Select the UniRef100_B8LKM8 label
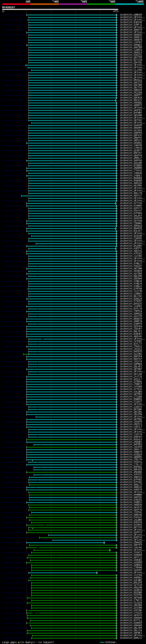The image size is (146, 644). coord(131,276)
